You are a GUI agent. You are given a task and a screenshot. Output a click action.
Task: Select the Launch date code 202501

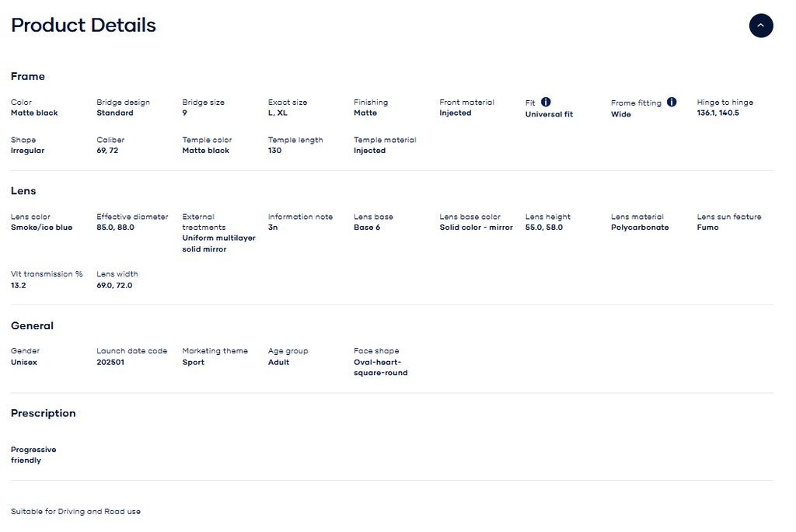[110, 363]
